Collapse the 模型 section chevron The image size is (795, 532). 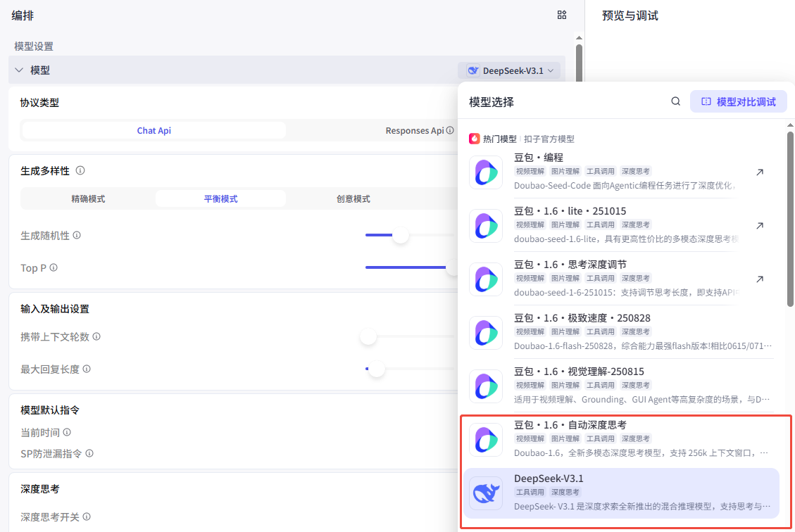coord(20,70)
